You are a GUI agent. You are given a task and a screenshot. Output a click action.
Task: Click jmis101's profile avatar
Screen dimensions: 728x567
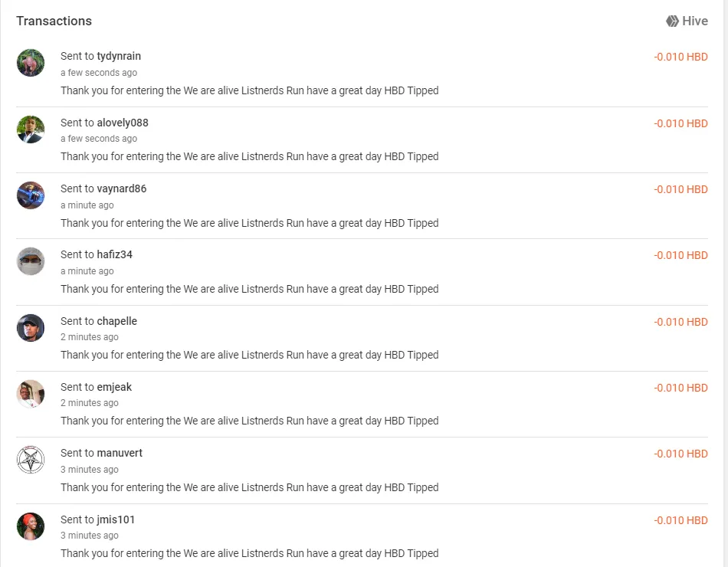coord(31,526)
